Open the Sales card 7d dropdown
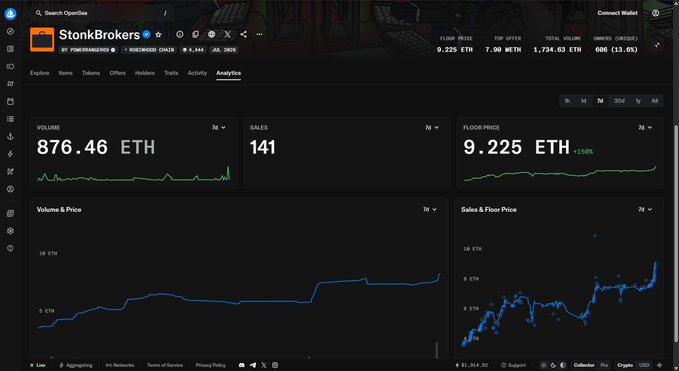 (x=432, y=128)
